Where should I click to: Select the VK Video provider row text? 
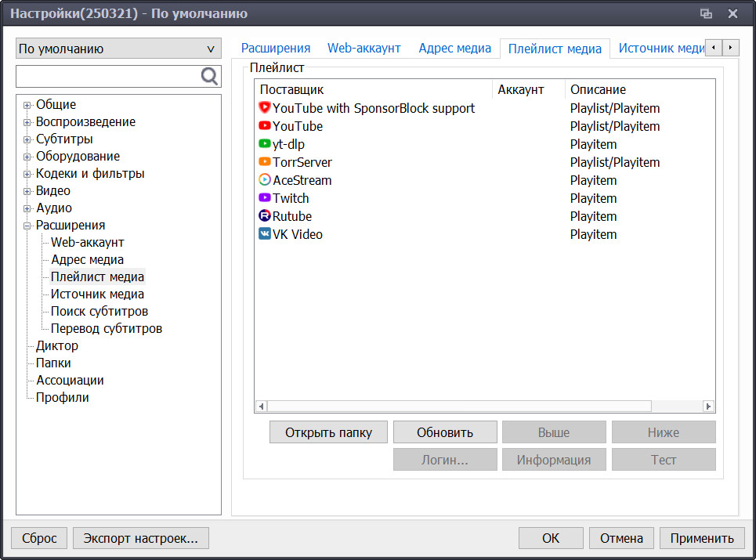pos(298,234)
